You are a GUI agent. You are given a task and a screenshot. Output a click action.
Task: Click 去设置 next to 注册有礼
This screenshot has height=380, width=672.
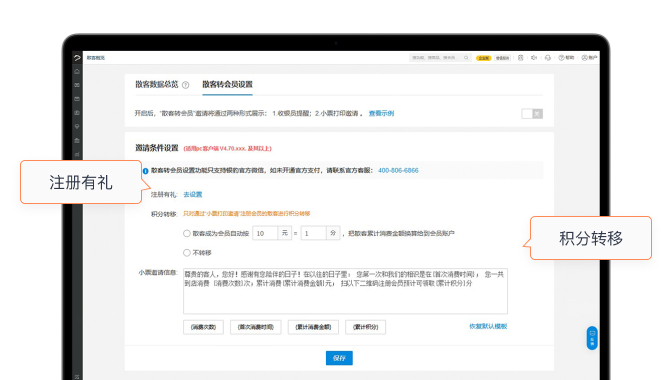193,194
